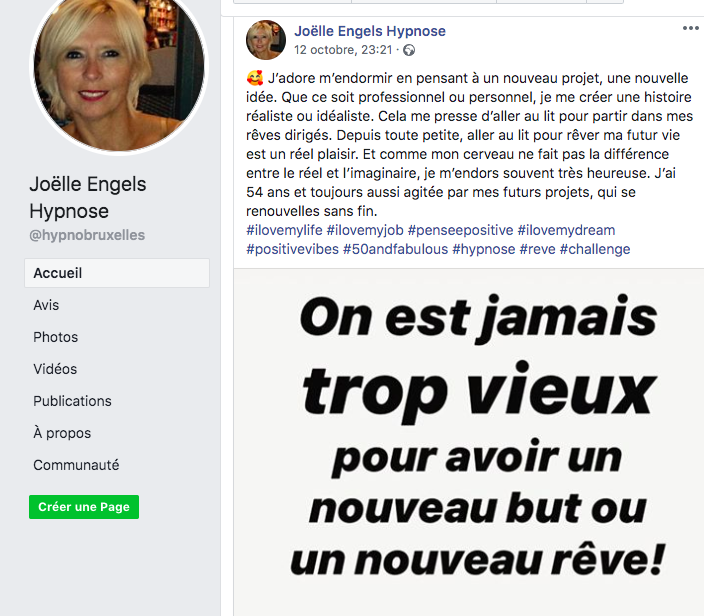Open the small post author avatar

(x=265, y=40)
